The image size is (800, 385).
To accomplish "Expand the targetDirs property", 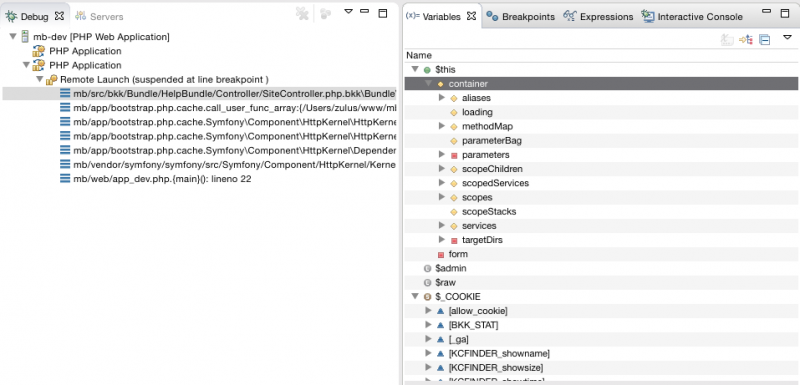I will point(442,240).
